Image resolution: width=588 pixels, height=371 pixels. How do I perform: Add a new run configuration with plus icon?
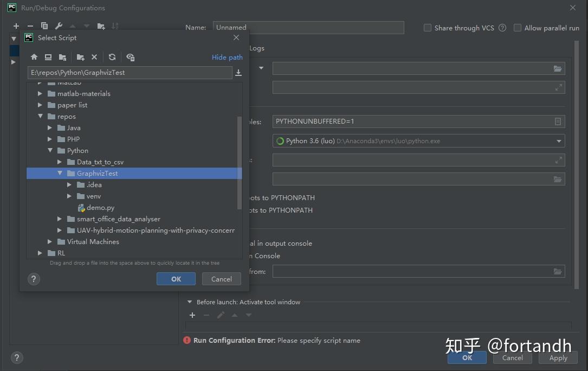16,25
